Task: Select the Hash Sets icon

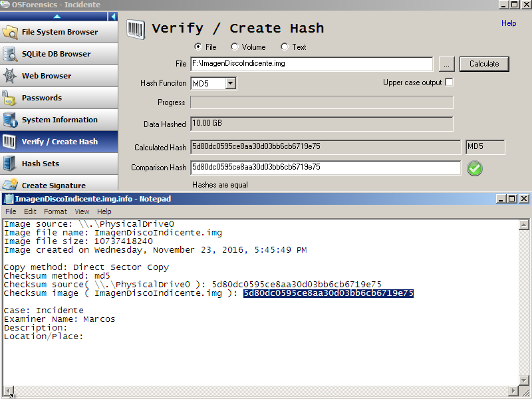Action: [x=11, y=164]
